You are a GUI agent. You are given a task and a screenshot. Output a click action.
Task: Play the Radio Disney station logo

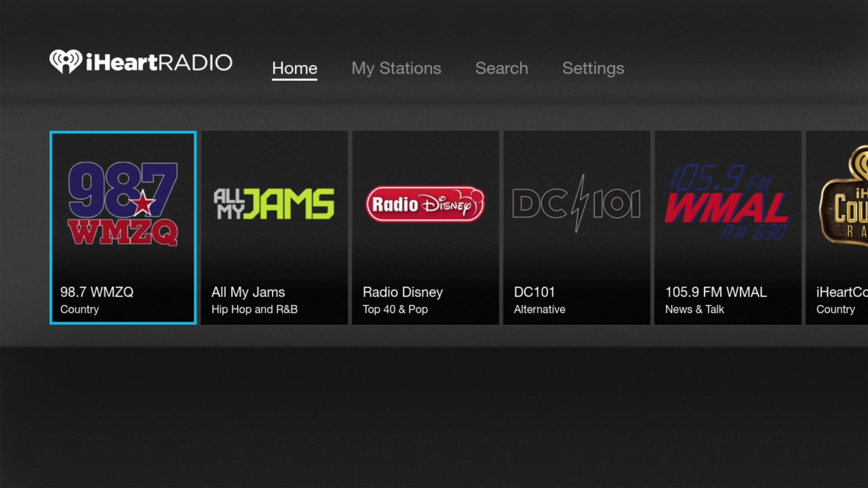click(x=425, y=204)
